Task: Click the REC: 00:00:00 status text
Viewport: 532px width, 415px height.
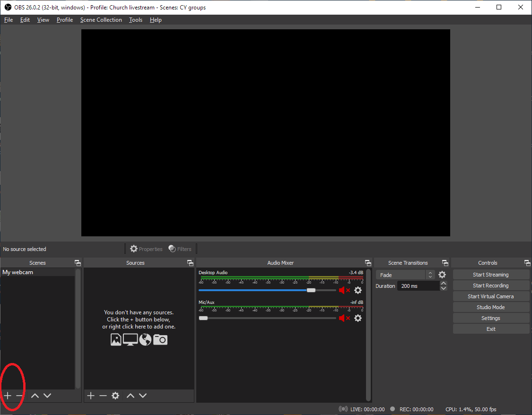Action: 416,409
